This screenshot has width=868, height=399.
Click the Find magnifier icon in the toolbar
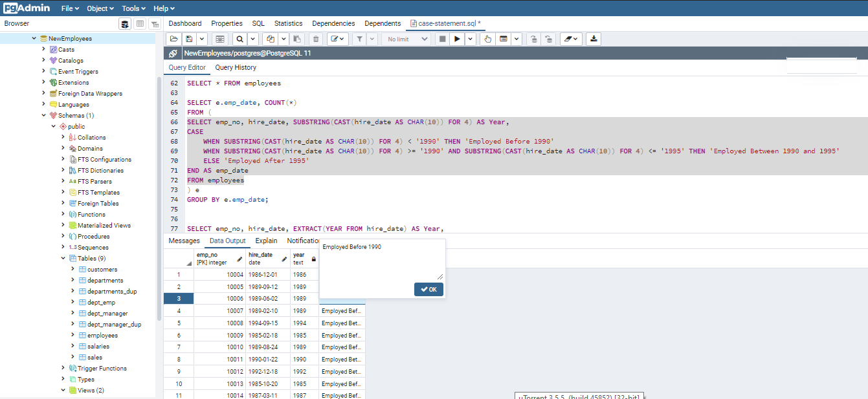239,39
